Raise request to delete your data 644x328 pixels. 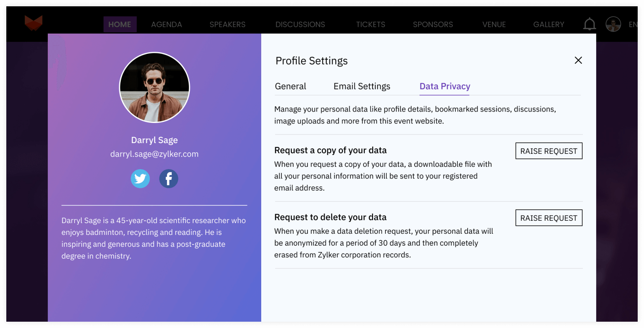pyautogui.click(x=549, y=218)
